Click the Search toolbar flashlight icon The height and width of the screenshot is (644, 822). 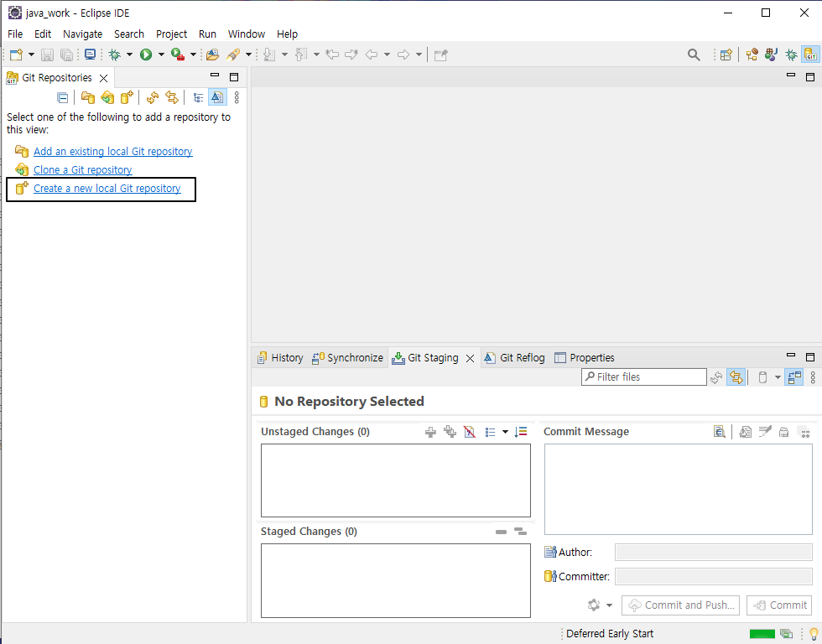[233, 55]
